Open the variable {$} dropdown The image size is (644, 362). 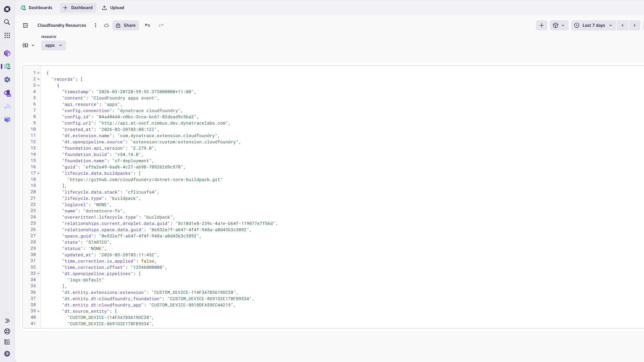coord(28,45)
